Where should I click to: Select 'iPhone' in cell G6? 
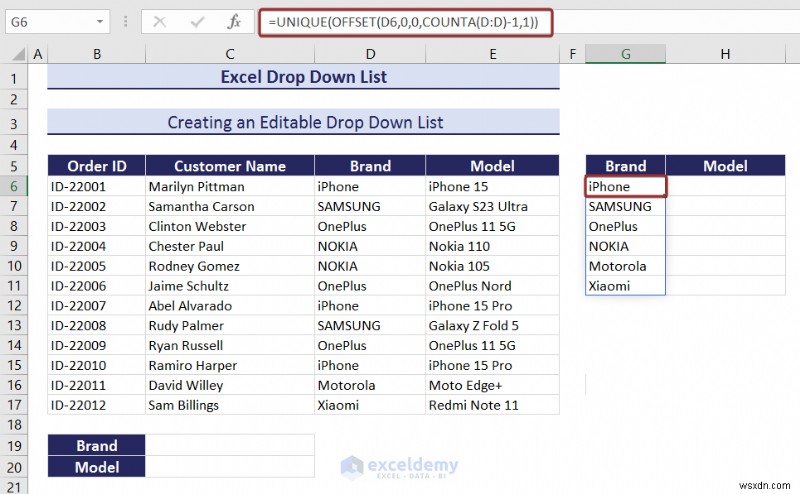pos(626,186)
